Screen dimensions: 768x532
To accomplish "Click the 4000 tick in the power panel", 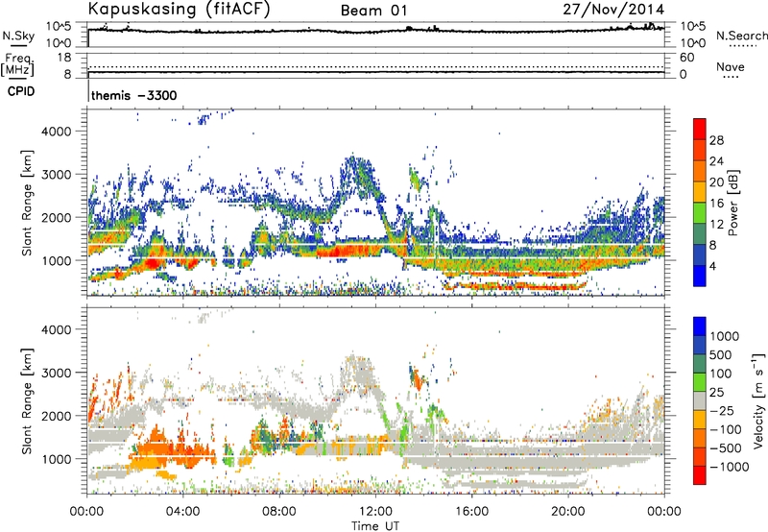I will click(57, 132).
